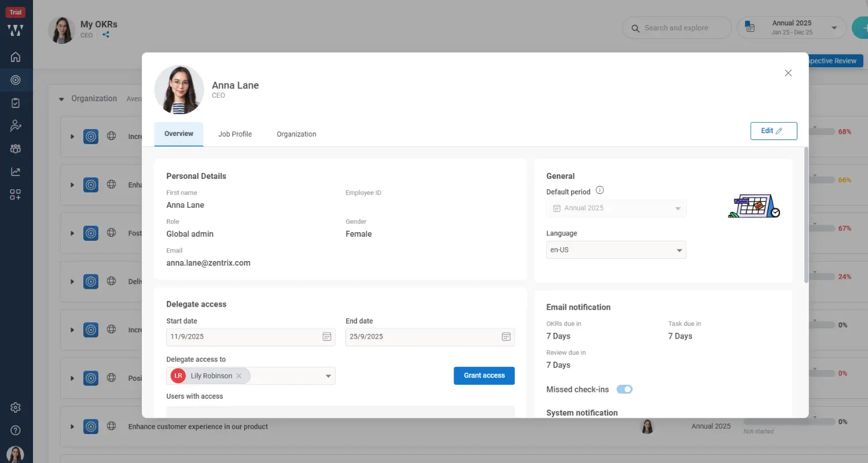Open the Help question mark icon

coord(16,430)
